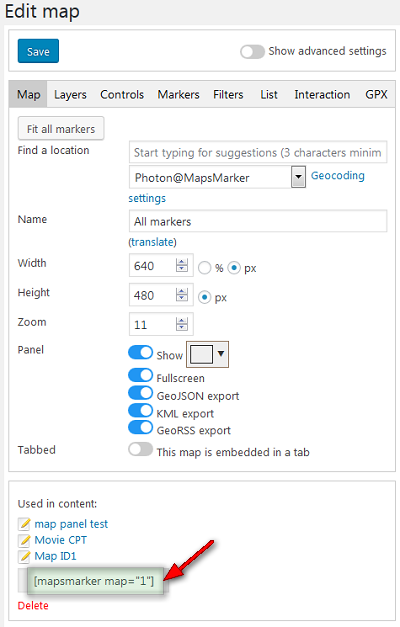Turn off KML export toggle
Screen dimensions: 400x627
(140, 410)
